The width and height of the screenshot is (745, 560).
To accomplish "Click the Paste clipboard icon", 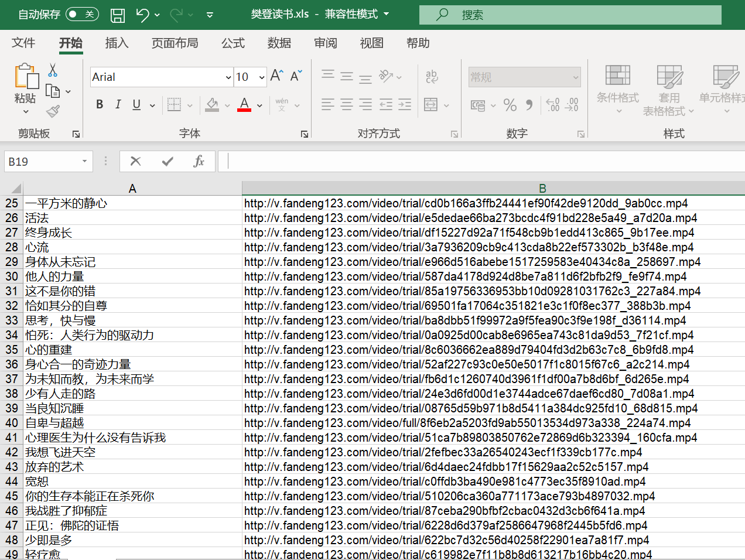I will click(x=26, y=77).
